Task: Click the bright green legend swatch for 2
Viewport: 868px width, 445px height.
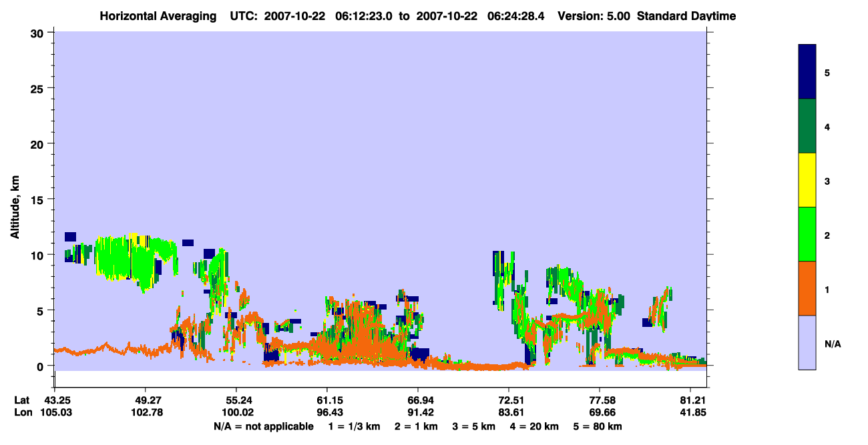Action: [x=807, y=234]
